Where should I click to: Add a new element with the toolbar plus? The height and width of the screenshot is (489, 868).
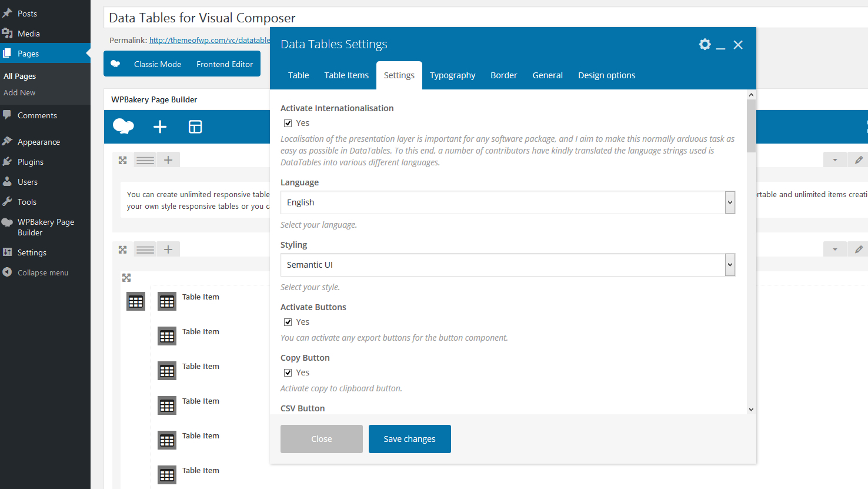click(160, 127)
